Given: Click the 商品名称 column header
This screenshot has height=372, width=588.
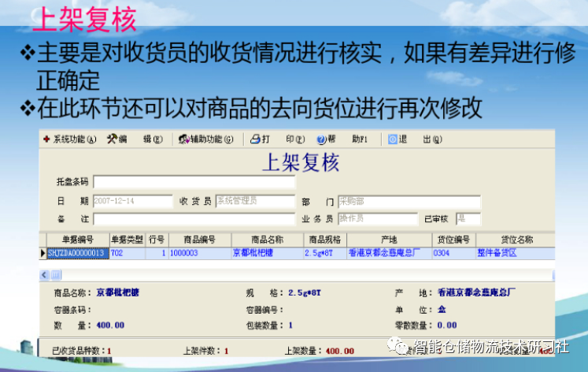Looking at the screenshot, I should click(x=268, y=240).
